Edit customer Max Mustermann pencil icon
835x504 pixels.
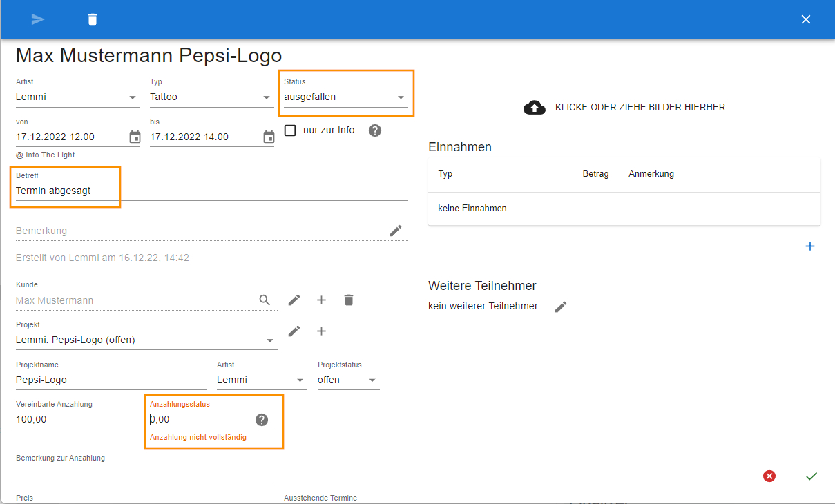click(294, 300)
